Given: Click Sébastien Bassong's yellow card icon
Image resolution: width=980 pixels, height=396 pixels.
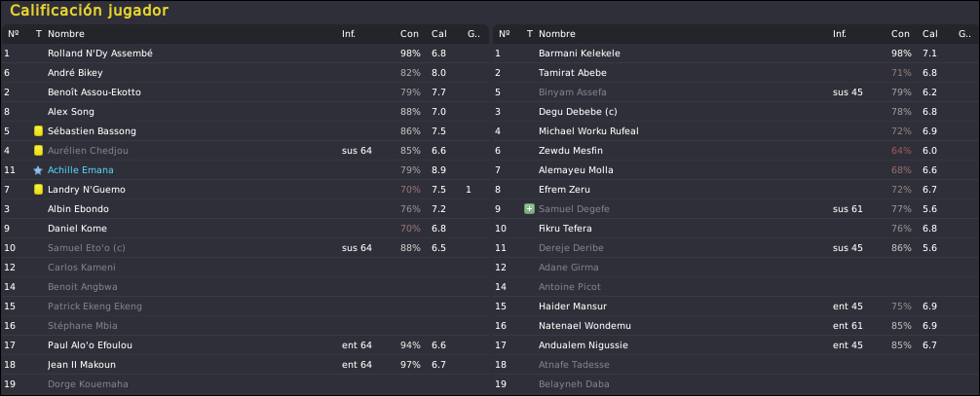Looking at the screenshot, I should 38,131.
